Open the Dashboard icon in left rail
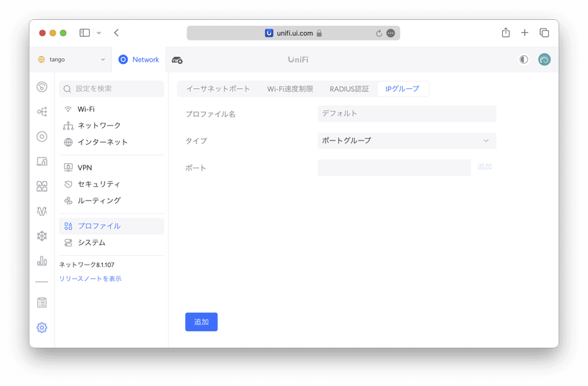The image size is (588, 386). pyautogui.click(x=42, y=87)
